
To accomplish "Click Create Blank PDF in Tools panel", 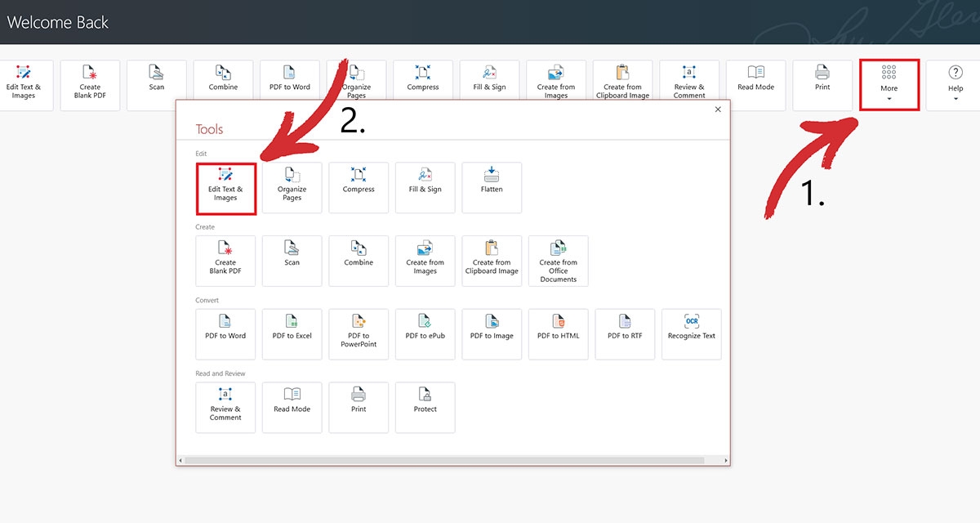I will 225,261.
